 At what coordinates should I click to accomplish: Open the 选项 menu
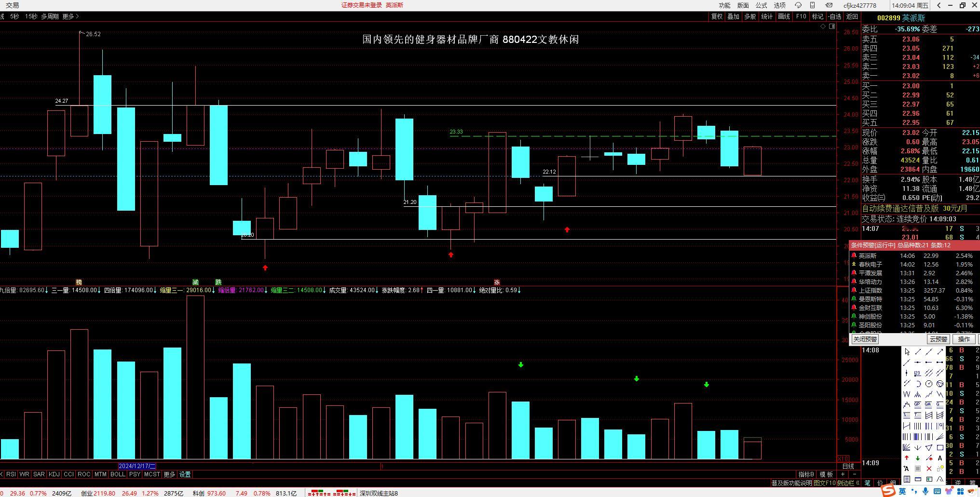coord(780,5)
